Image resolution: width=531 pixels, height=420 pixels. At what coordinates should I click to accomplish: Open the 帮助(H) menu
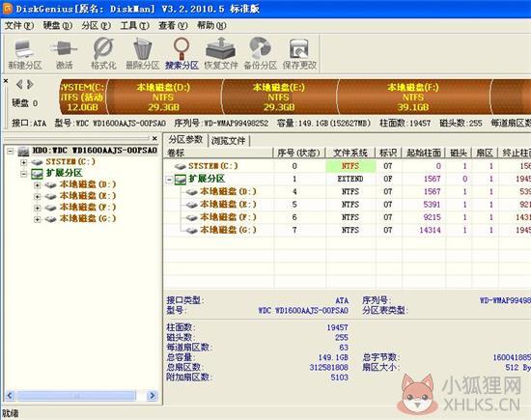point(211,25)
